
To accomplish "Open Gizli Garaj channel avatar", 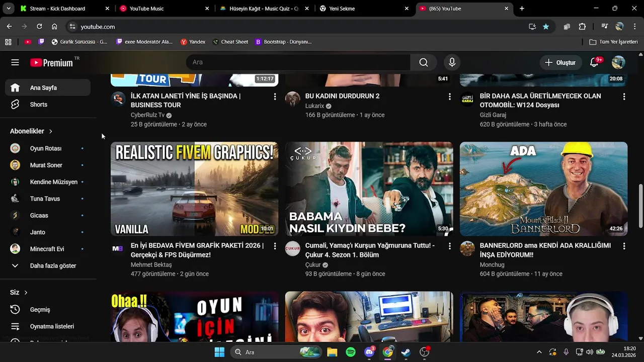I will click(x=467, y=99).
